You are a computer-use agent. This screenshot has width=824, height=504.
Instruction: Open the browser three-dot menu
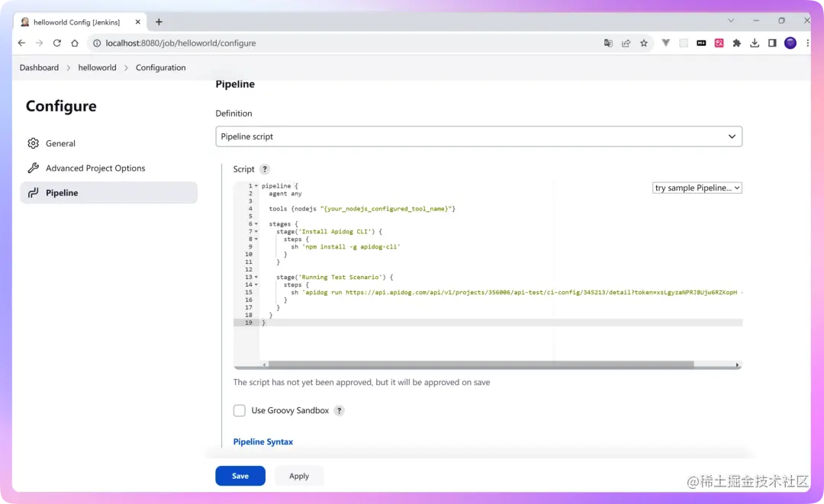808,43
